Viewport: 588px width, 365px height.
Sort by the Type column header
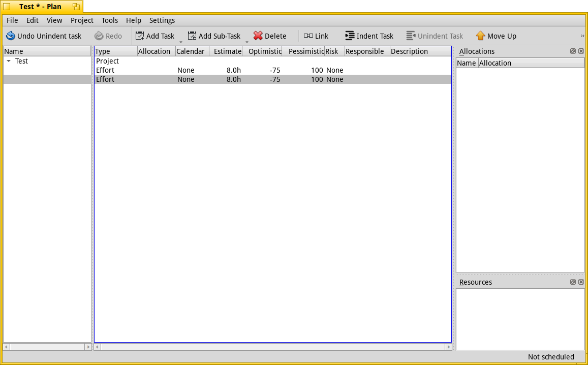coord(116,51)
